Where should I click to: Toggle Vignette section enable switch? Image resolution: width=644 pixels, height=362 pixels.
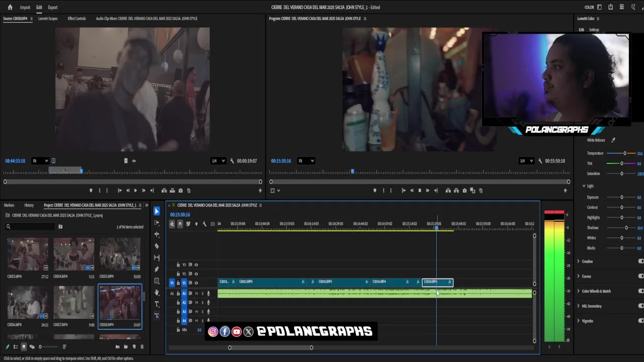641,321
